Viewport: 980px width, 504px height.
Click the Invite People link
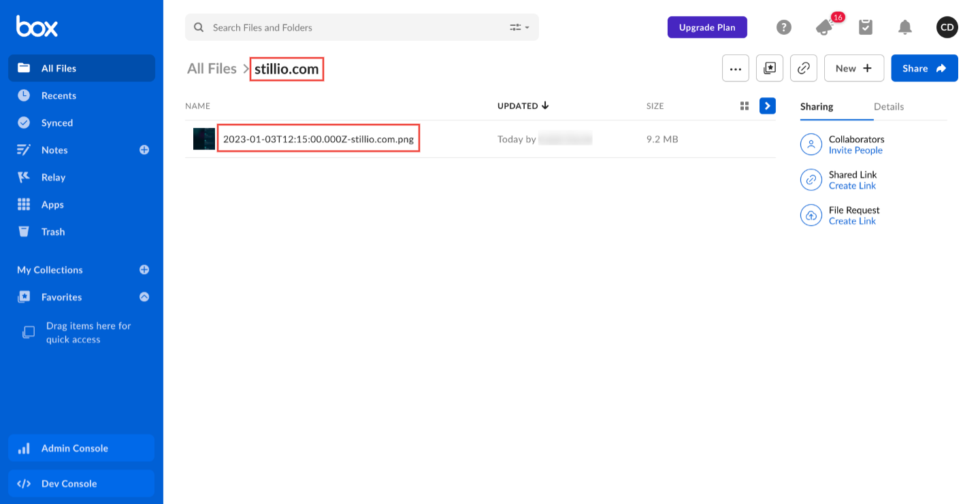tap(855, 150)
